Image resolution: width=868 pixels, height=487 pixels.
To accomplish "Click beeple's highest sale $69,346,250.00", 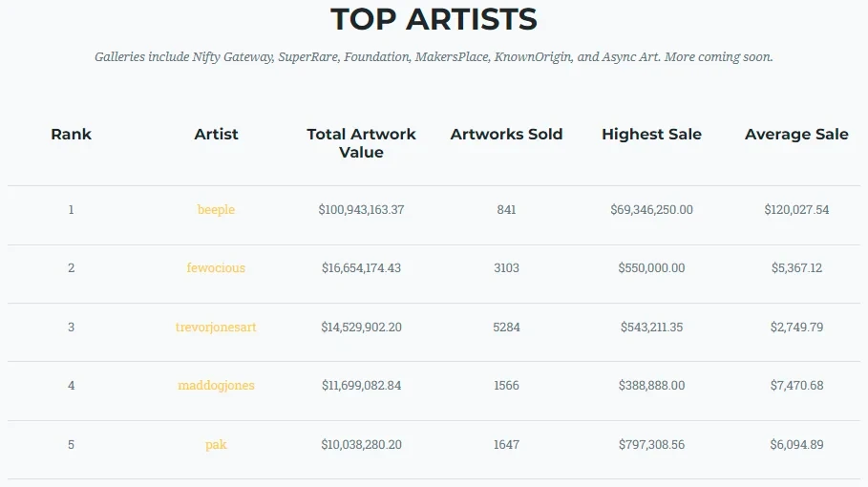I will [x=651, y=210].
